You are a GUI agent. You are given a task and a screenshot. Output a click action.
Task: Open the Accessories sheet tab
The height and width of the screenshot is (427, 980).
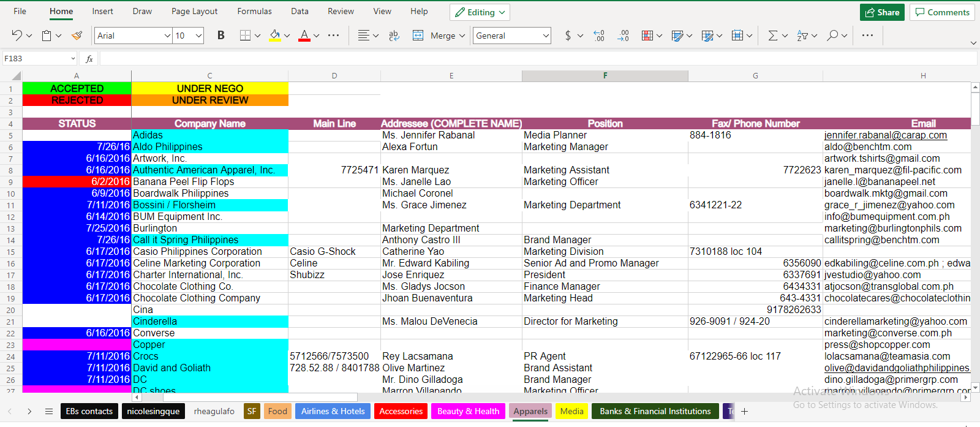401,411
